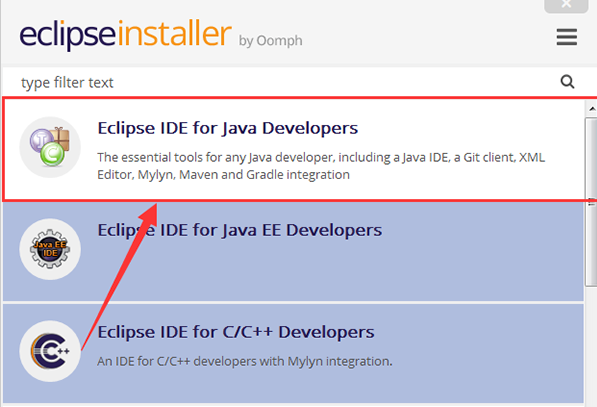Click the product list scrollbar thumb
This screenshot has width=597, height=407.
pos(591,202)
